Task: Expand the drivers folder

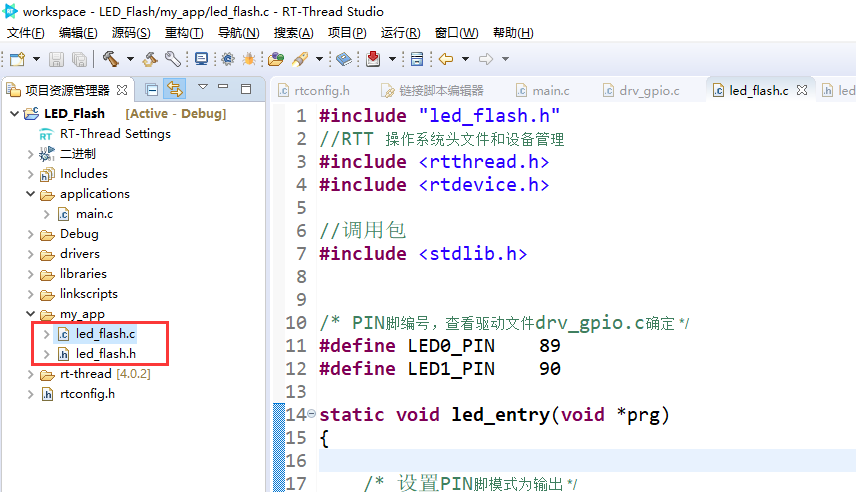Action: click(31, 254)
